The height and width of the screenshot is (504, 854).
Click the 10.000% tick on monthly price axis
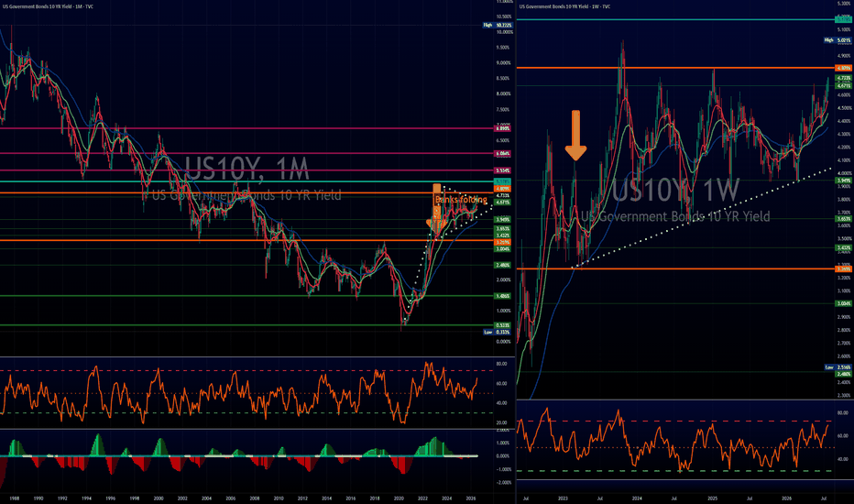click(x=505, y=31)
